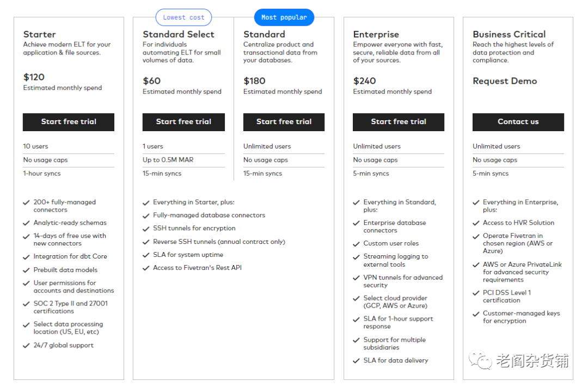Image resolution: width=588 pixels, height=387 pixels.
Task: Select the Most popular badge
Action: pyautogui.click(x=284, y=17)
